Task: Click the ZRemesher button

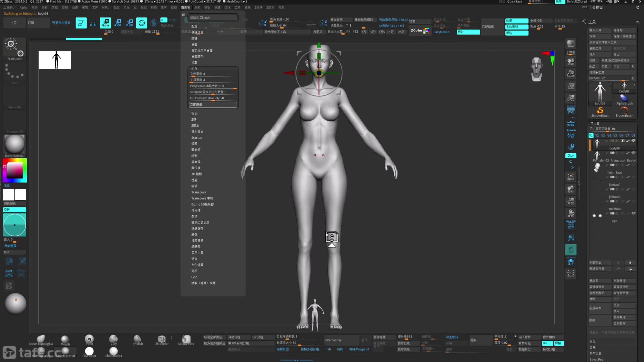Action: pyautogui.click(x=342, y=340)
